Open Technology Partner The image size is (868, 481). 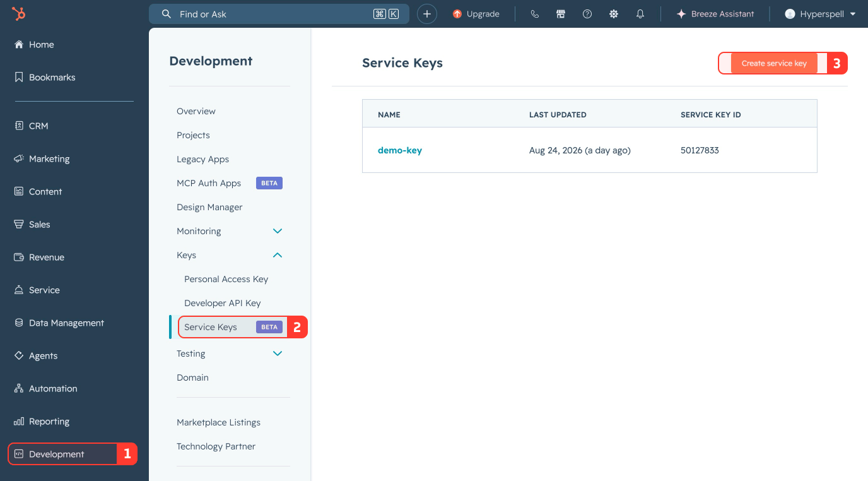(x=216, y=446)
